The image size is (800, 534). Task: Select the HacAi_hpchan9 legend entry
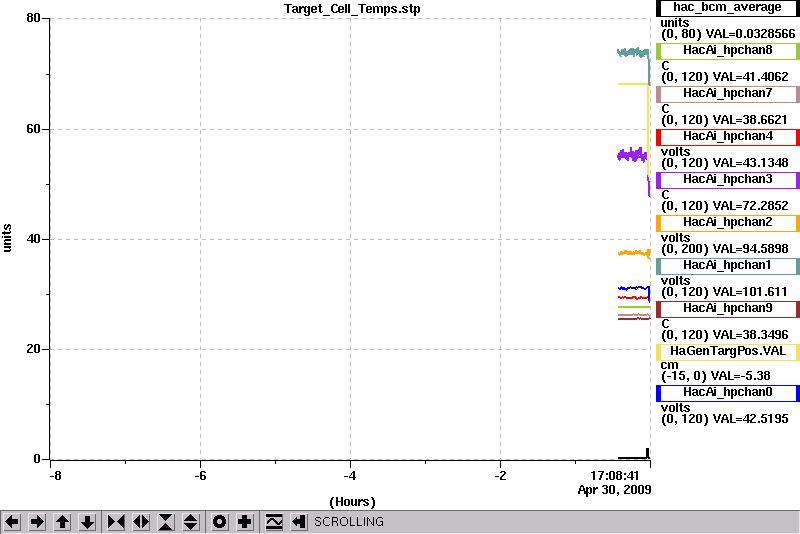pyautogui.click(x=728, y=309)
